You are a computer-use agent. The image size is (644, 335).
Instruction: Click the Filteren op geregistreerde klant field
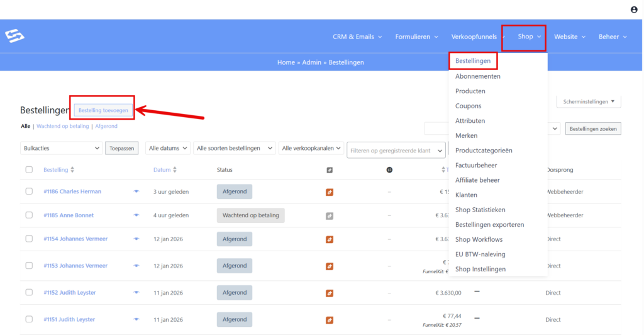[396, 150]
